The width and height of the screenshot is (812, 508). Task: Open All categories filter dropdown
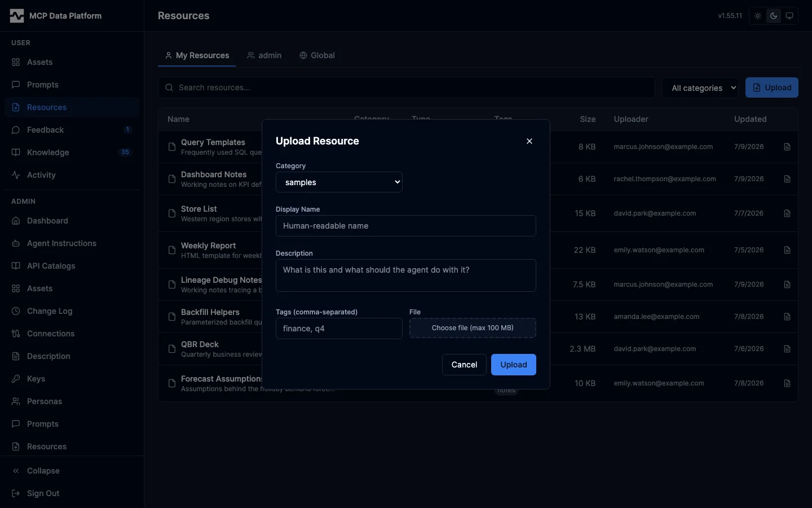pos(700,87)
